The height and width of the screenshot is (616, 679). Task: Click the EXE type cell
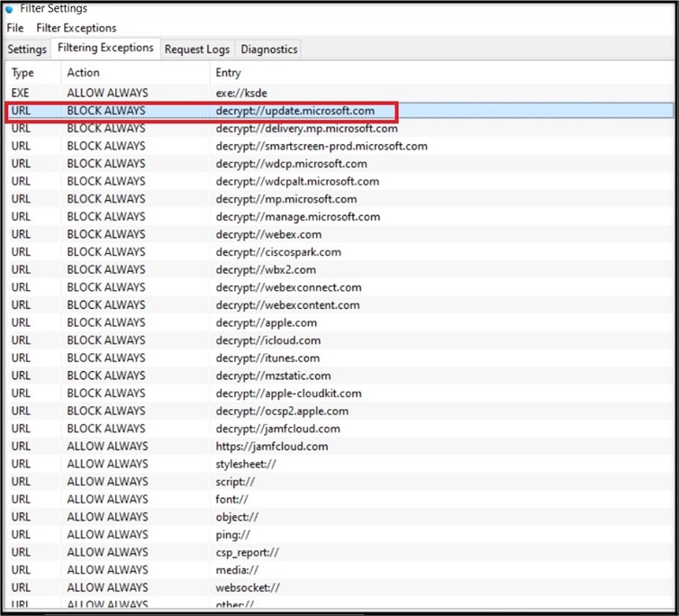(21, 93)
